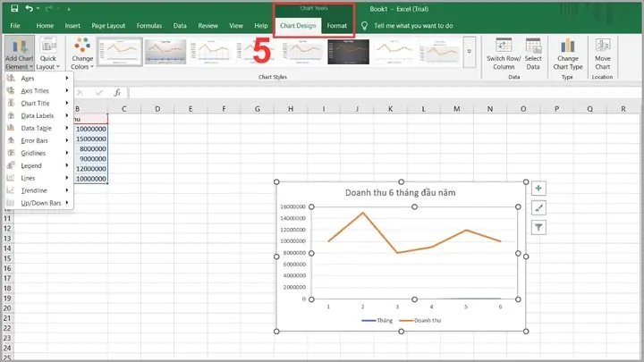
Task: Click the Chart Styles brush button
Action: click(538, 207)
